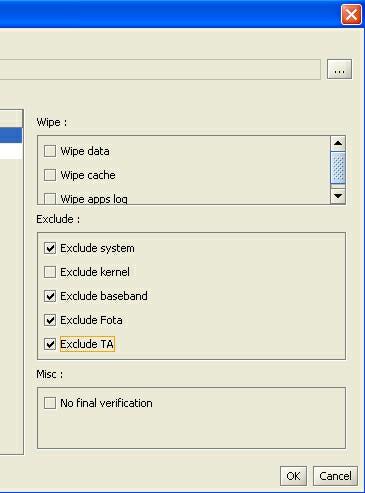Check the Wipe cache option
Viewport: 365px width, 493px height.
50,175
